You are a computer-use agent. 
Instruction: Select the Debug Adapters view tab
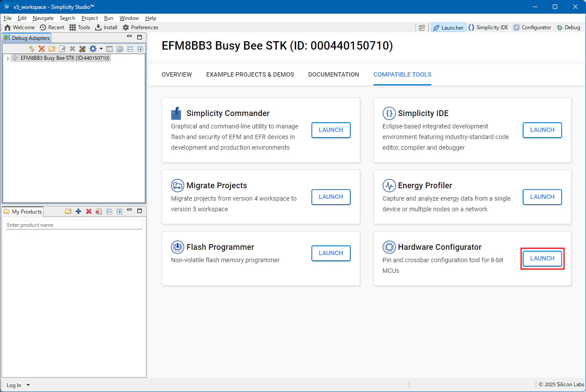(27, 38)
